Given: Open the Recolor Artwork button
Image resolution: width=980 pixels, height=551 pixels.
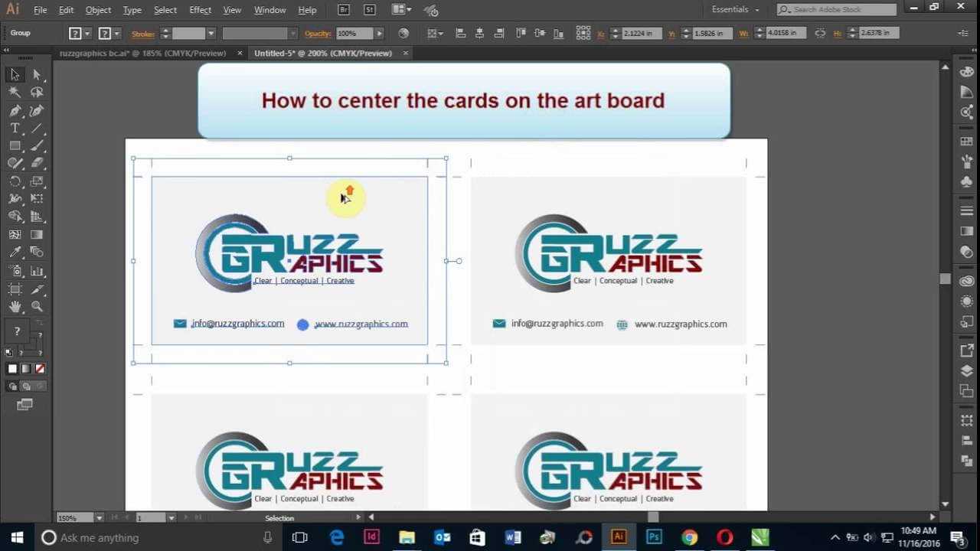Looking at the screenshot, I should 403,34.
